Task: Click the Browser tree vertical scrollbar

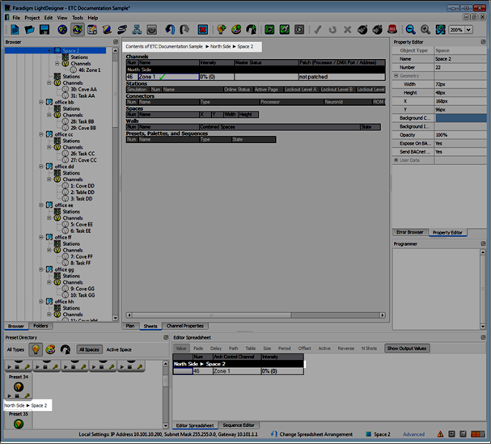Action: point(115,184)
